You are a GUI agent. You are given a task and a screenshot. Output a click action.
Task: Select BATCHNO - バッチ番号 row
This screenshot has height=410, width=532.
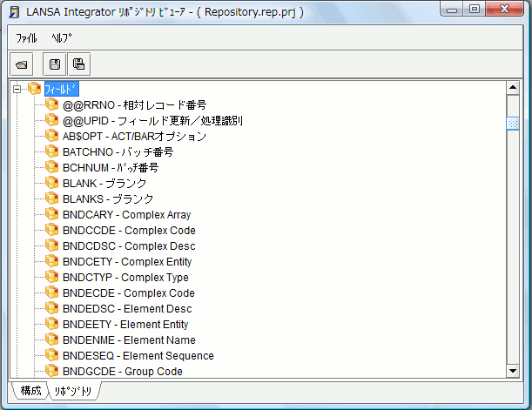pos(118,151)
